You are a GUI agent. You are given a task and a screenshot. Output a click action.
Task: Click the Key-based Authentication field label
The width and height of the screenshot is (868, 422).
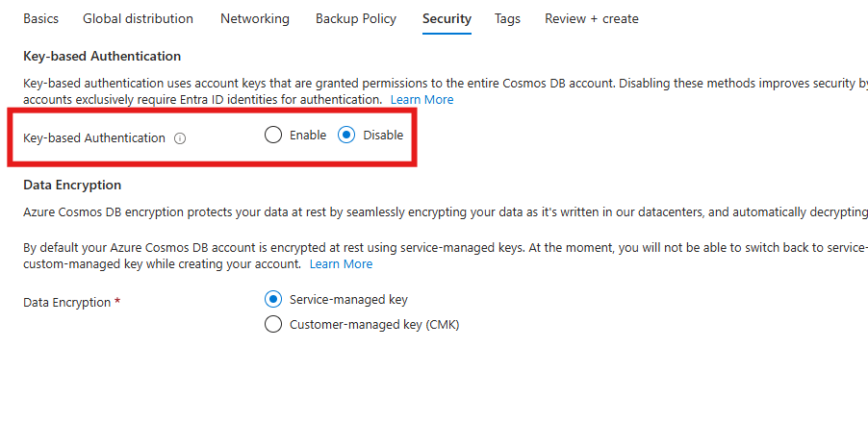point(94,138)
